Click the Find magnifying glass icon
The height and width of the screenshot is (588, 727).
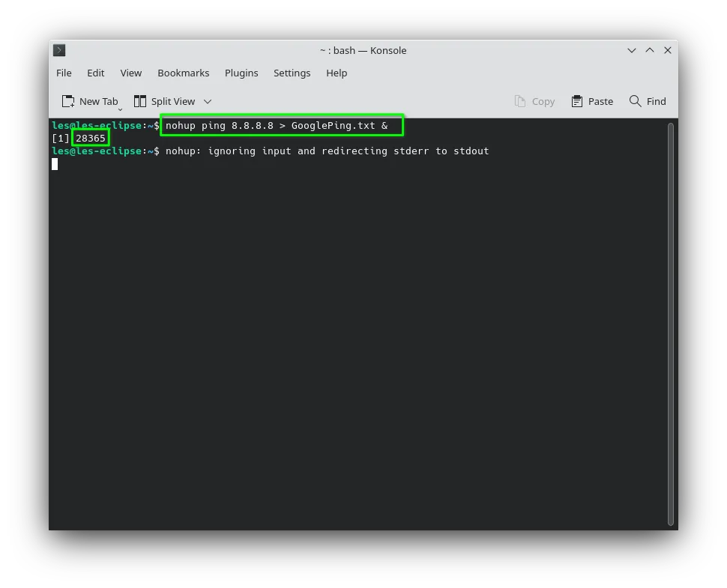(635, 101)
